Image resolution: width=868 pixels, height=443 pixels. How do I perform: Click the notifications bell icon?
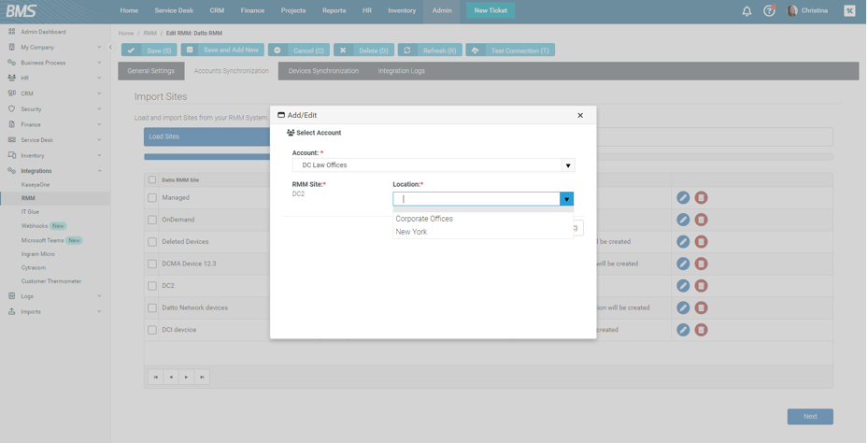pyautogui.click(x=747, y=11)
